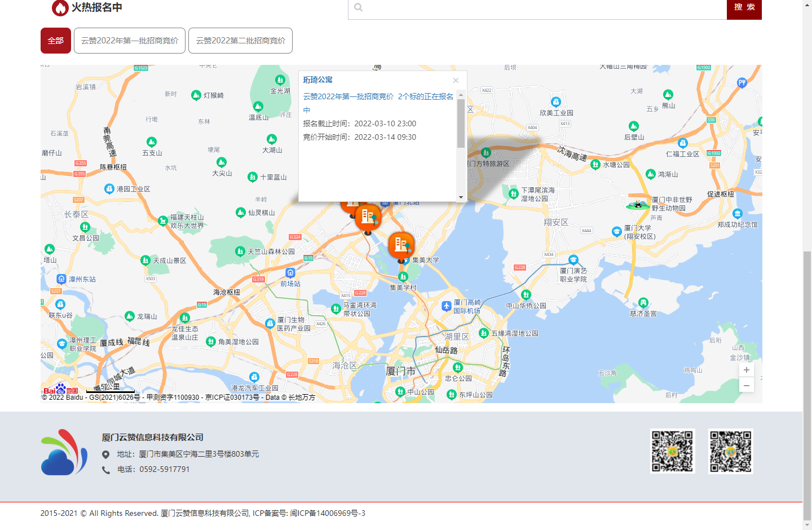
Task: Click the 厦门大学翔安校区 school icon
Action: [x=617, y=232]
